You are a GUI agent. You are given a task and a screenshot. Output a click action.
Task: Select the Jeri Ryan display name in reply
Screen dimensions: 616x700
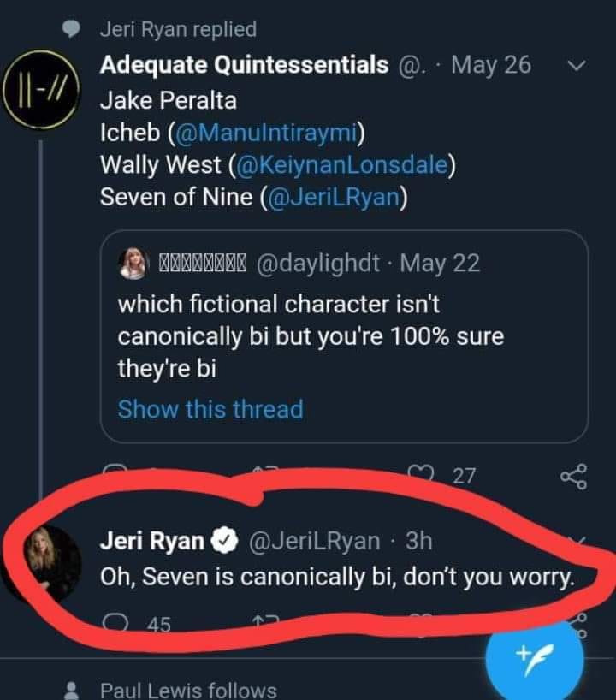[x=152, y=540]
